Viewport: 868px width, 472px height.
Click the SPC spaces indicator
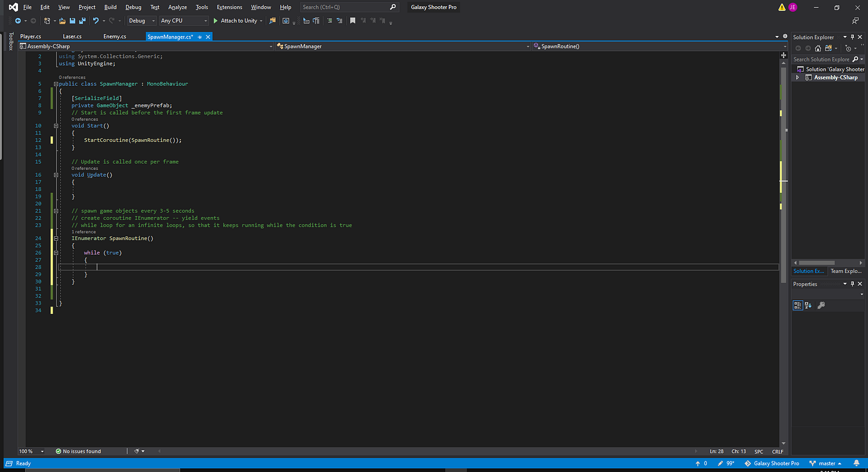(759, 451)
